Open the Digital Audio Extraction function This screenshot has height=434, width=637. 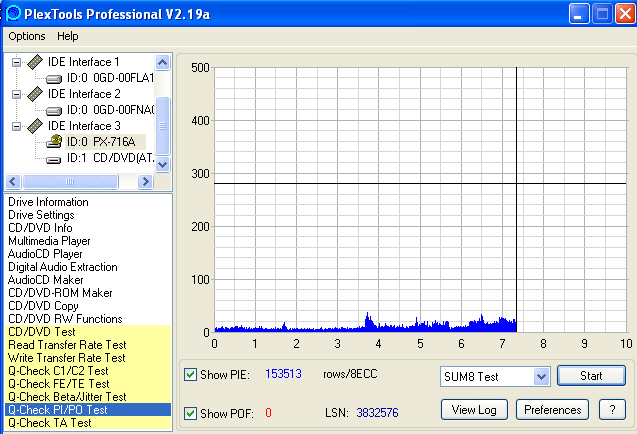pyautogui.click(x=63, y=267)
